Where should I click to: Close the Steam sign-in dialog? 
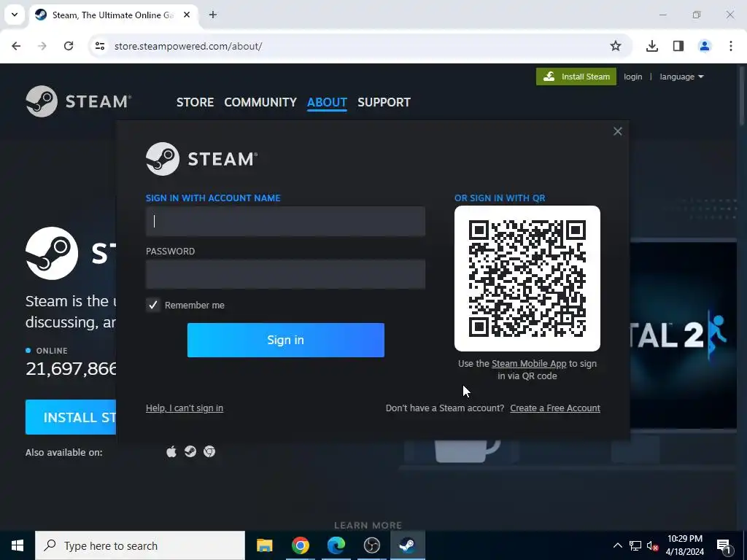click(x=617, y=131)
